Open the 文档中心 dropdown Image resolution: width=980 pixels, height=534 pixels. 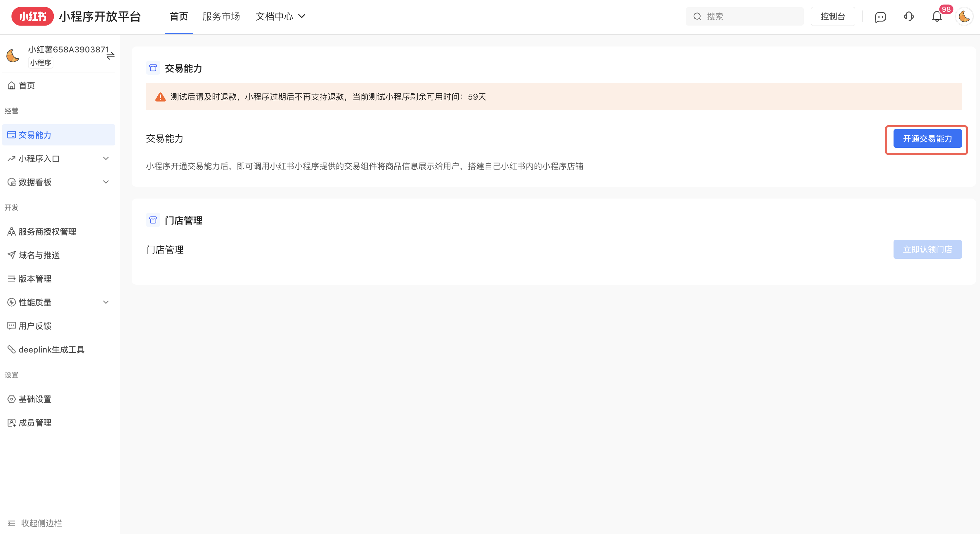click(280, 16)
